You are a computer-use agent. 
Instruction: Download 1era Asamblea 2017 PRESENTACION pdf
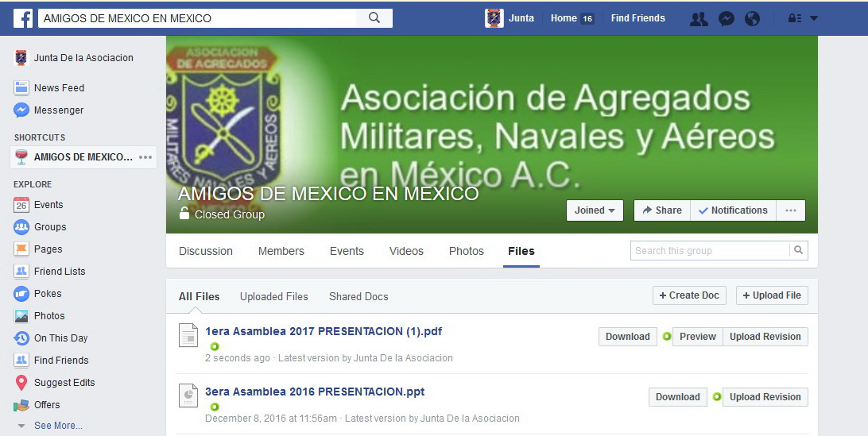click(x=628, y=337)
